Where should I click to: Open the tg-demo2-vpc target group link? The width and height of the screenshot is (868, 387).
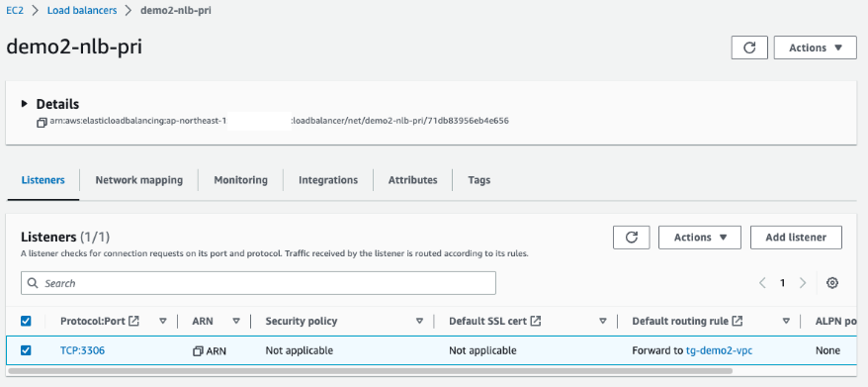(x=719, y=351)
